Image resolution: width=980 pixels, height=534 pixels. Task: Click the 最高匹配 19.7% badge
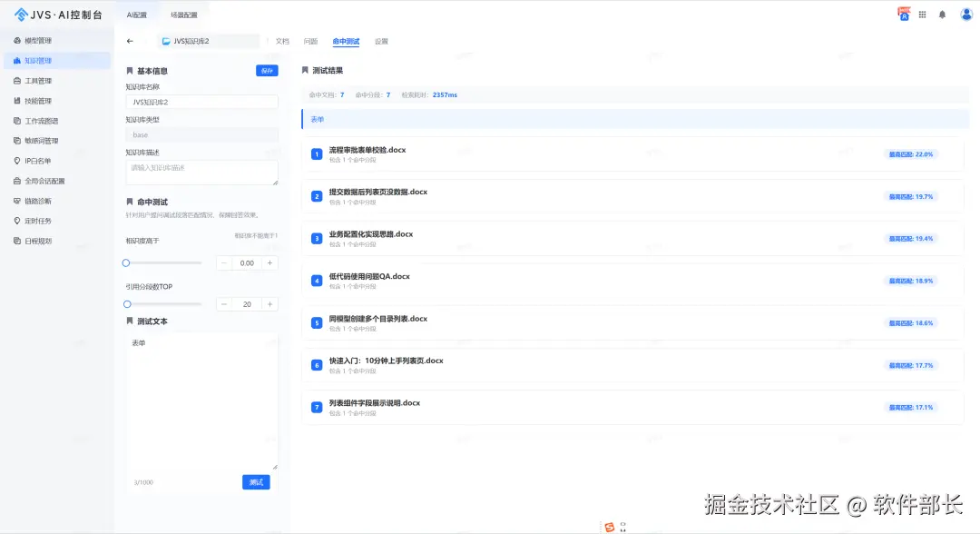click(911, 196)
